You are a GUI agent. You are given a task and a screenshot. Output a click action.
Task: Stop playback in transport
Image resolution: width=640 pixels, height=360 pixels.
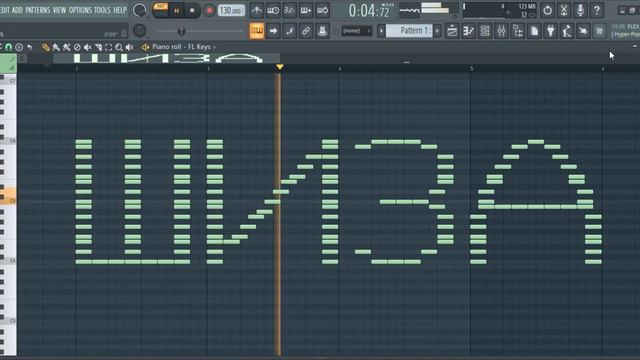pyautogui.click(x=192, y=11)
